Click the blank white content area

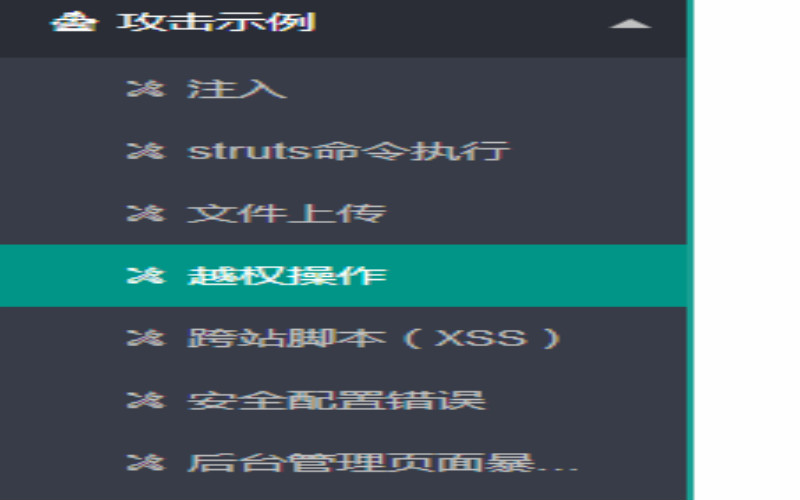click(x=747, y=250)
